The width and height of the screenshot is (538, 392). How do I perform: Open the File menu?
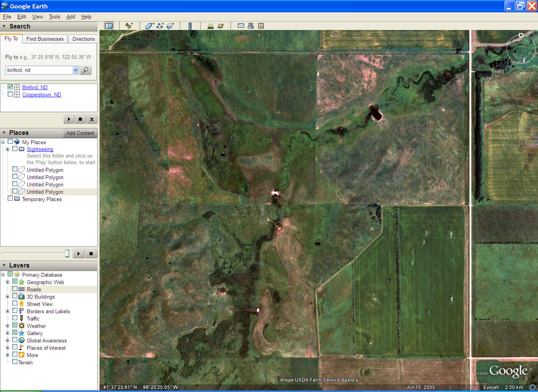(x=7, y=17)
